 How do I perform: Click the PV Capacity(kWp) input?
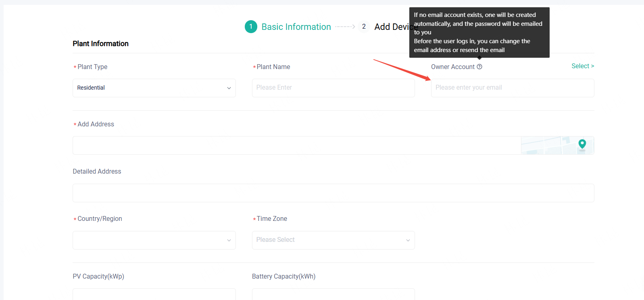(x=154, y=294)
